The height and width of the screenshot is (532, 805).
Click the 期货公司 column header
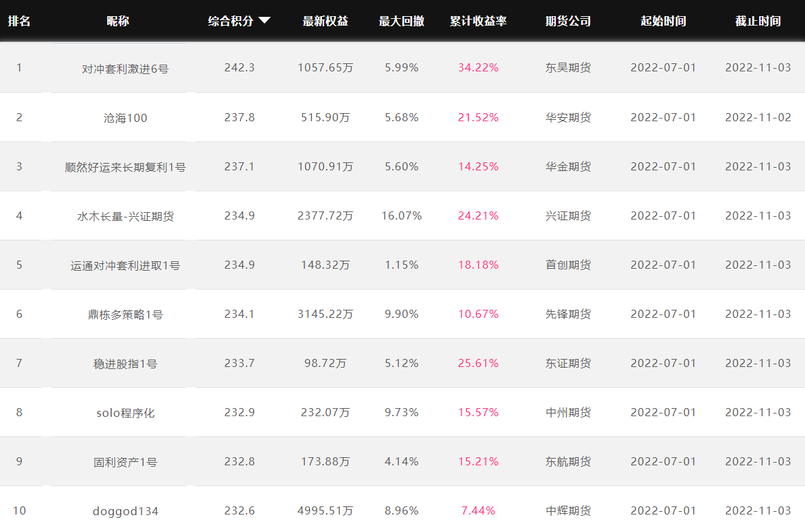pyautogui.click(x=568, y=21)
